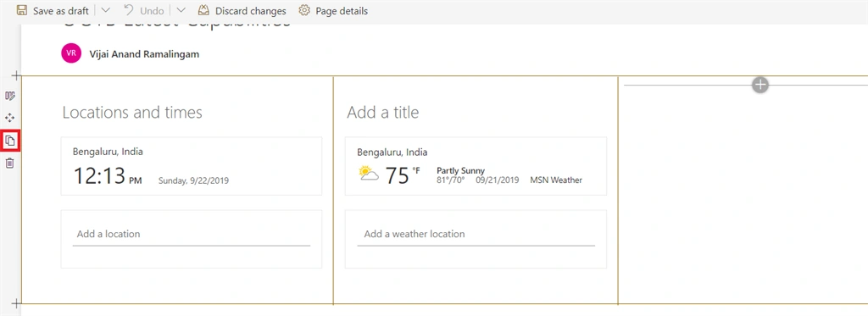
Task: Click the 81°/70° high low text
Action: pos(451,180)
